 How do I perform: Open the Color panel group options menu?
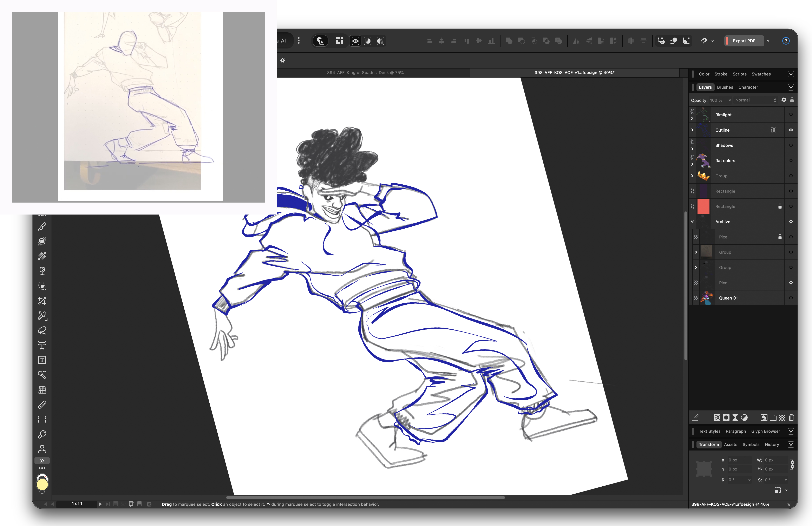coord(791,74)
